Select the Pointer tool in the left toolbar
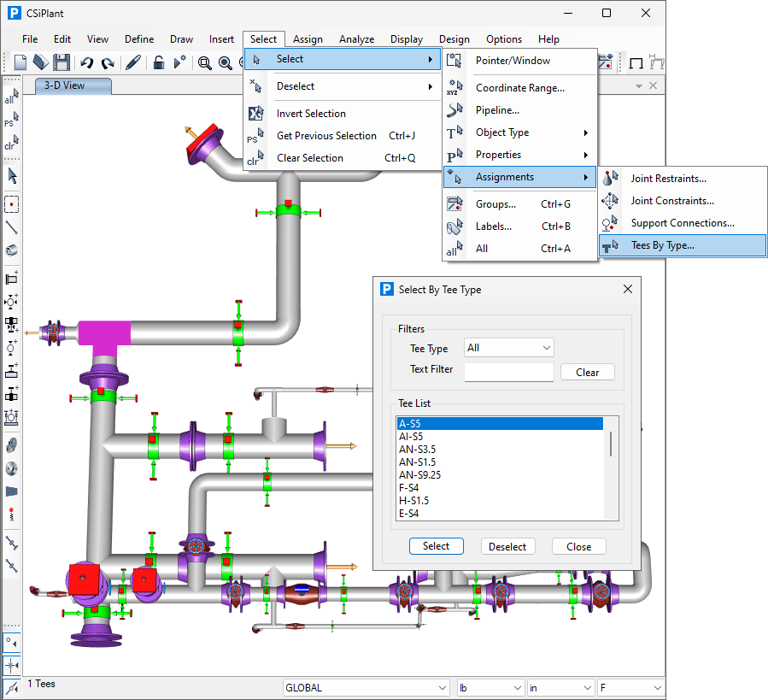768x700 pixels. click(x=11, y=174)
